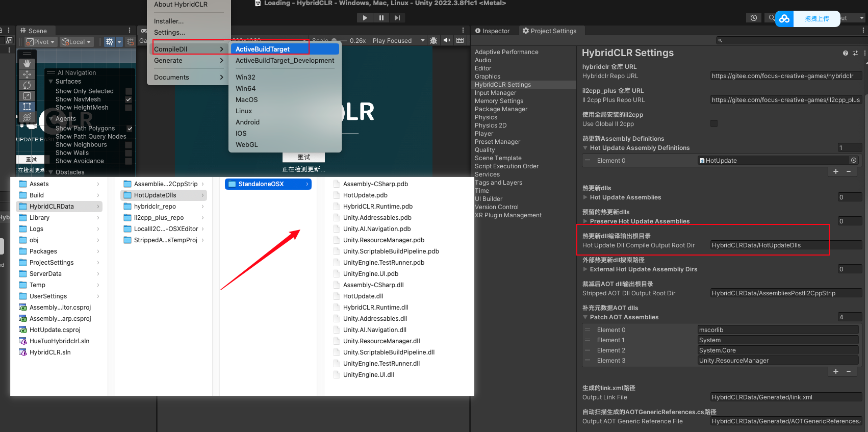Select the Transform tool in Scene toolbar
The image size is (868, 432).
[x=27, y=117]
